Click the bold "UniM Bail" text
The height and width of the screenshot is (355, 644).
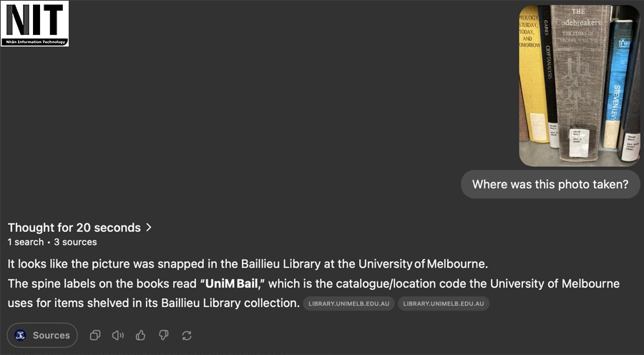click(232, 283)
